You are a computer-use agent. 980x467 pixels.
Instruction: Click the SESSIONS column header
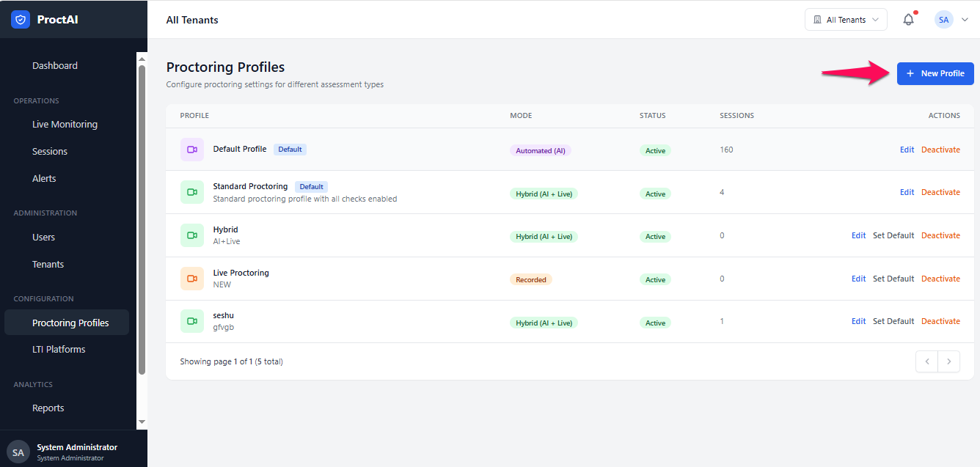[x=736, y=116]
